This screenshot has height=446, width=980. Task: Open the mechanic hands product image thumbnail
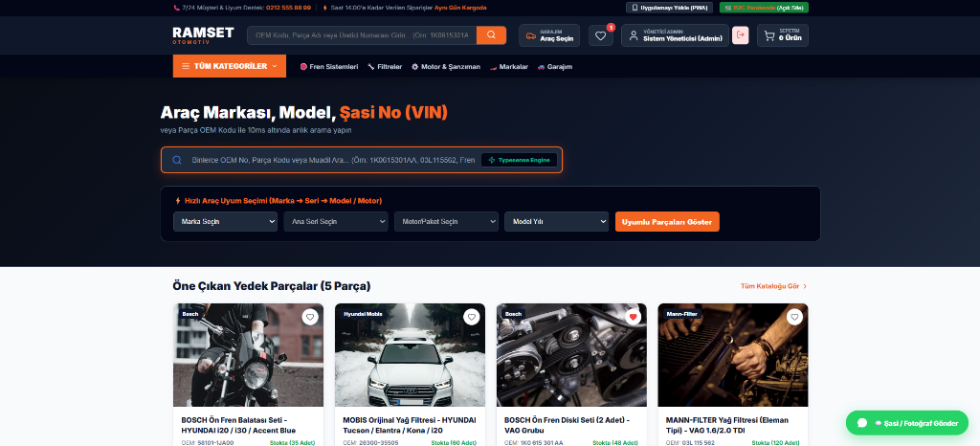732,355
